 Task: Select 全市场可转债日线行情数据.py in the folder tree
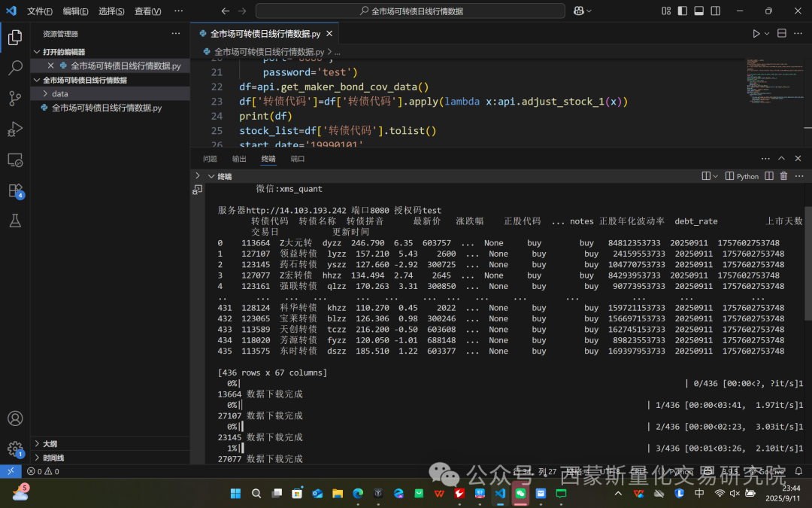pos(106,108)
